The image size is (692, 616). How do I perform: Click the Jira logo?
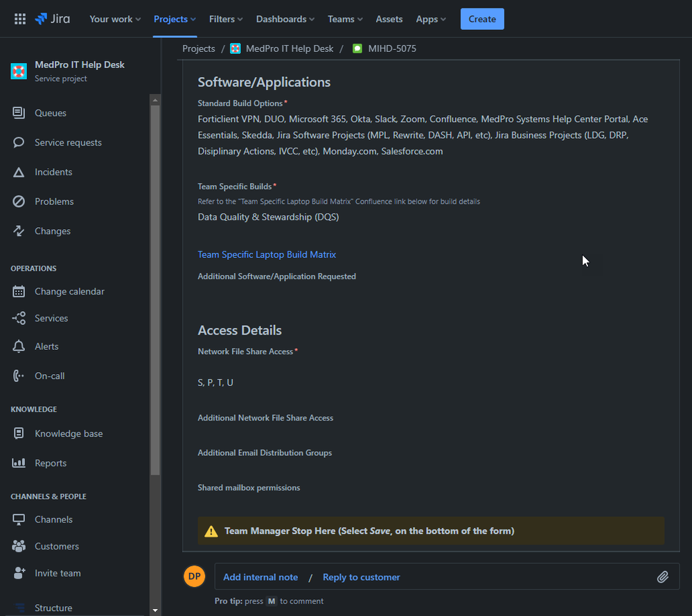point(53,19)
